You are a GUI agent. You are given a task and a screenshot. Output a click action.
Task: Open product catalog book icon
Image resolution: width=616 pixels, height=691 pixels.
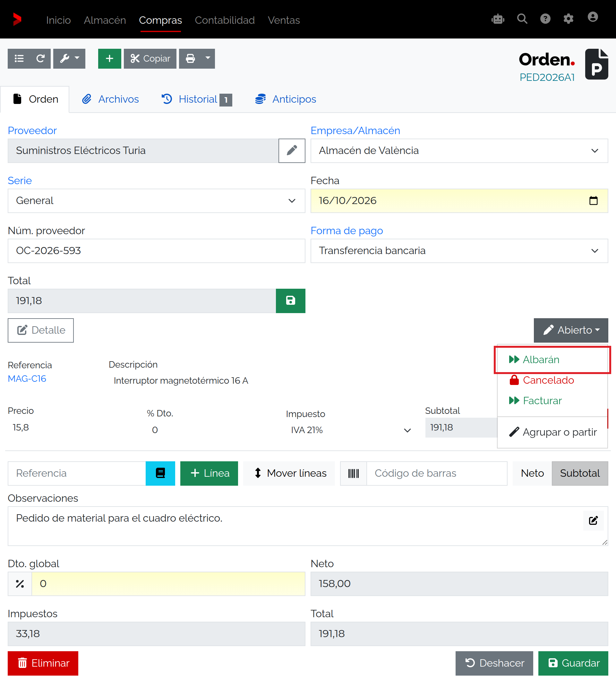[160, 473]
